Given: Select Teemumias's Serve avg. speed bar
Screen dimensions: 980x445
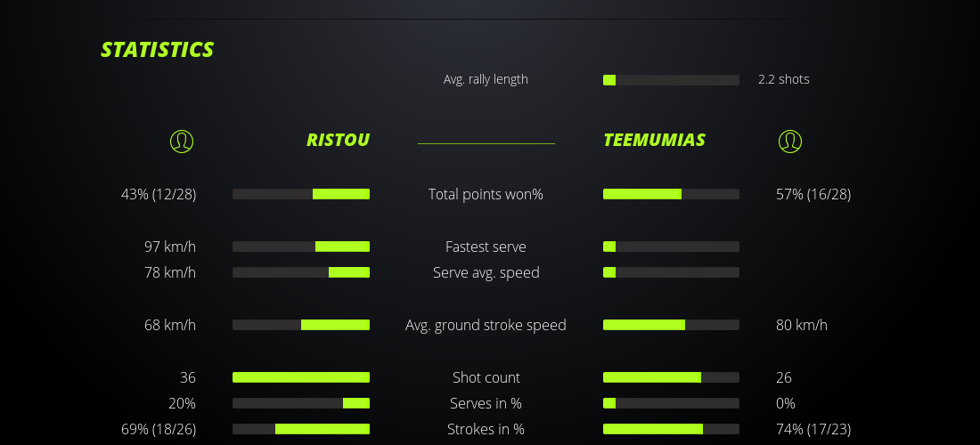Looking at the screenshot, I should pos(671,272).
